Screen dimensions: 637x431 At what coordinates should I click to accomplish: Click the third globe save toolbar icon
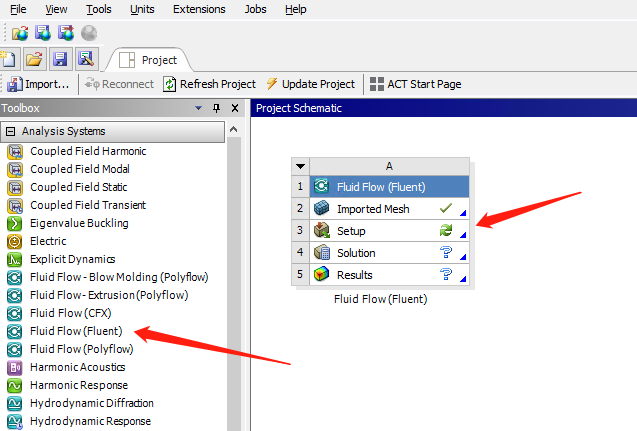(x=66, y=33)
